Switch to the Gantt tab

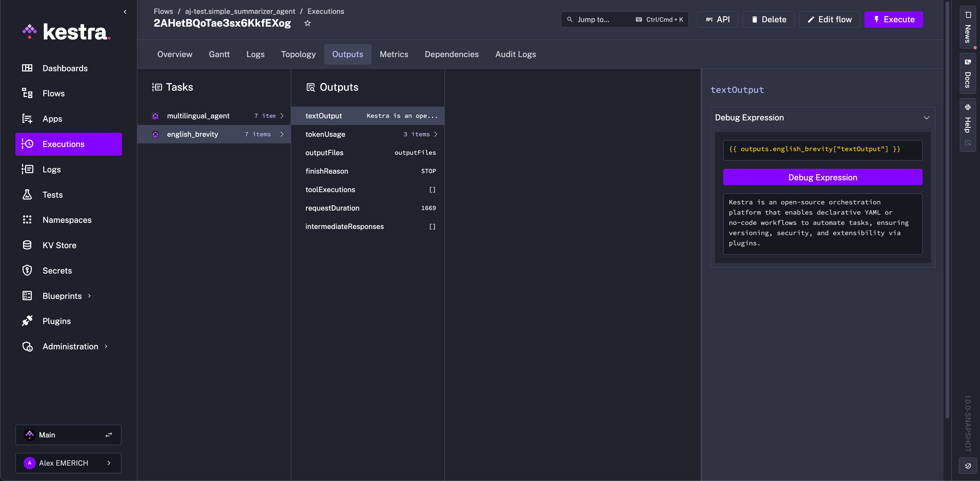click(219, 54)
